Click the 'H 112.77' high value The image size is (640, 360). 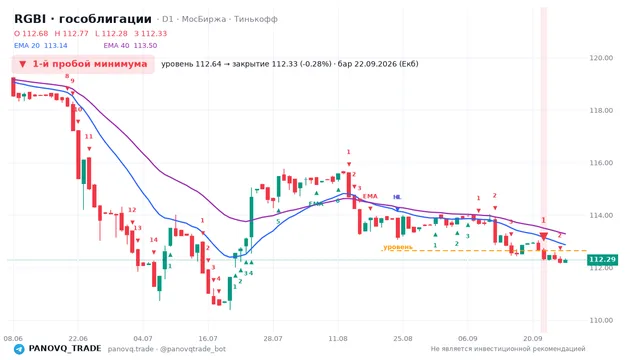[71, 33]
